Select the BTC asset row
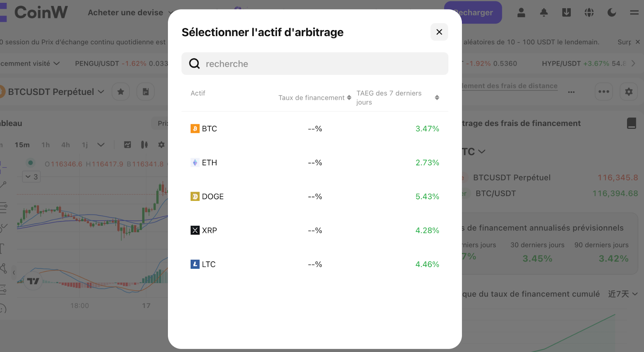 (x=315, y=129)
